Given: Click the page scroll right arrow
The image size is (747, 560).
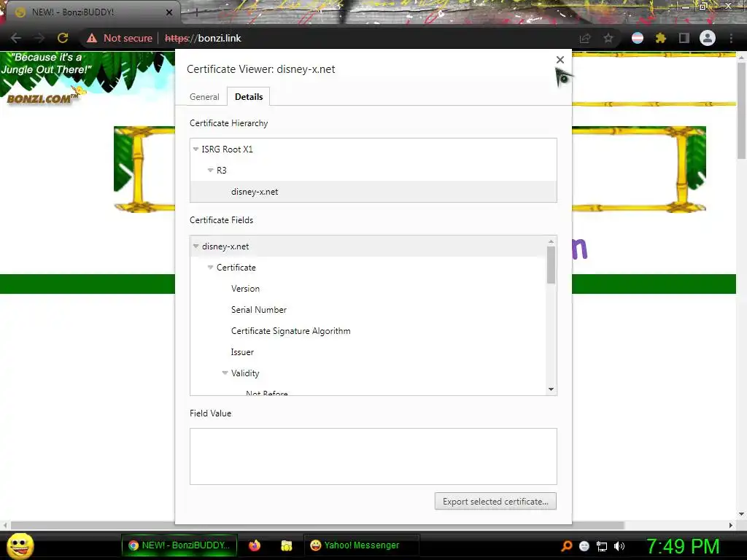Looking at the screenshot, I should click(731, 525).
